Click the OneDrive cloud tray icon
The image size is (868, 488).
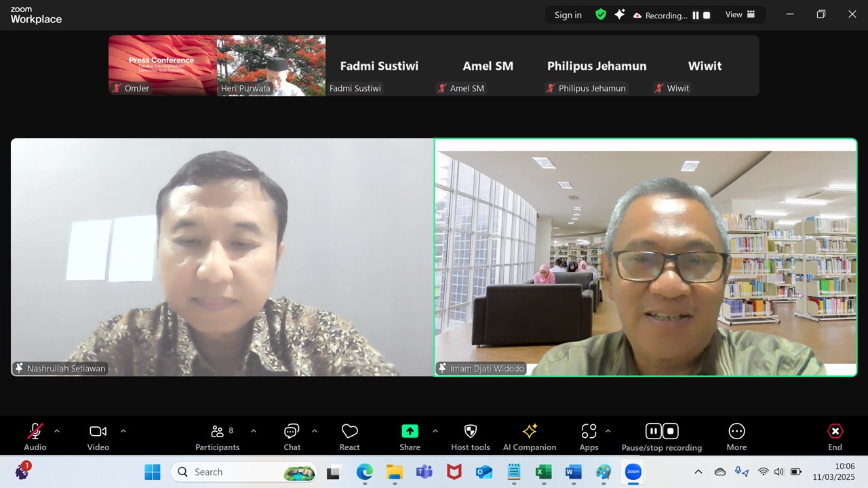click(720, 472)
